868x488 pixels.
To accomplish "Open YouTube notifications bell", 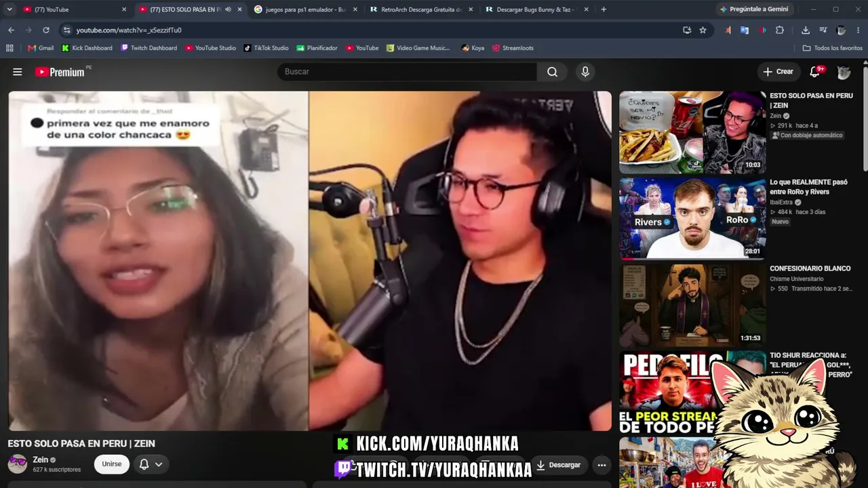I will coord(815,72).
